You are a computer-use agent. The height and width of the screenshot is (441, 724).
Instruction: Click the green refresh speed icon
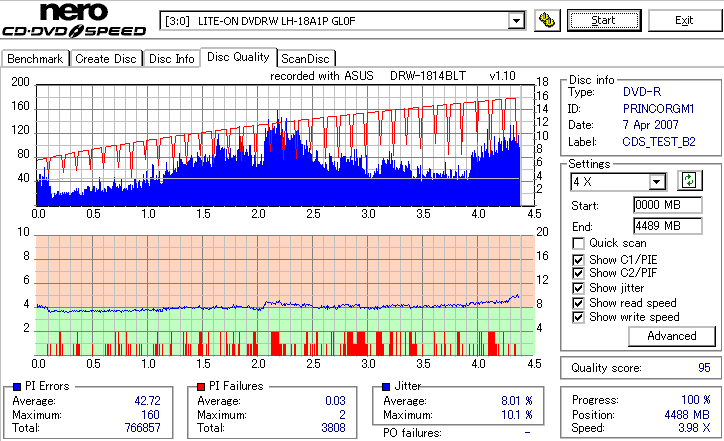pyautogui.click(x=689, y=181)
